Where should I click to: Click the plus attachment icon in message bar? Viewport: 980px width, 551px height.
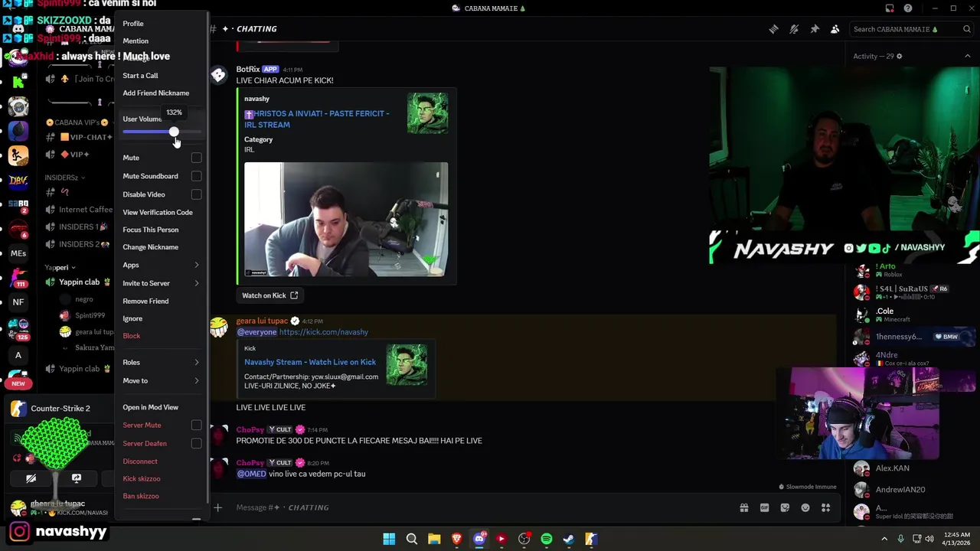click(x=217, y=507)
